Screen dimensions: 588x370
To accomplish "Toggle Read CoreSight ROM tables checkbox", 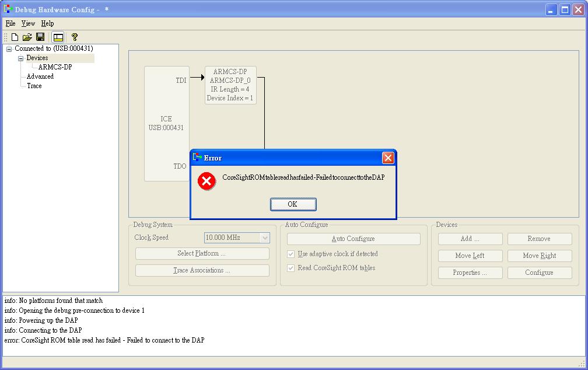I will 291,268.
